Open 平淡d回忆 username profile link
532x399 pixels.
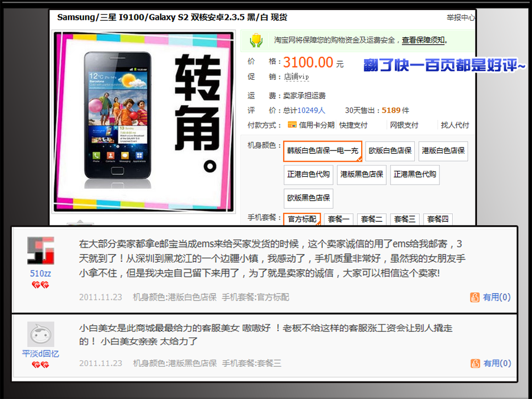pos(40,354)
